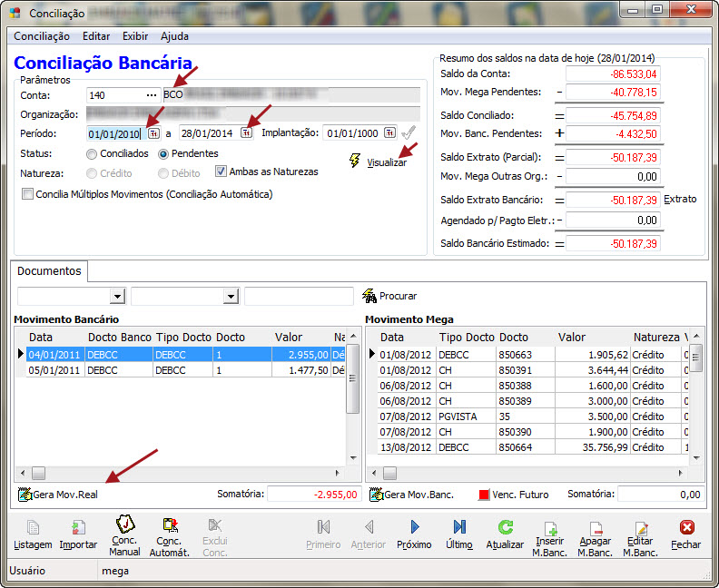Open the period start date calendar picker
Image resolution: width=719 pixels, height=588 pixels.
pos(153,133)
